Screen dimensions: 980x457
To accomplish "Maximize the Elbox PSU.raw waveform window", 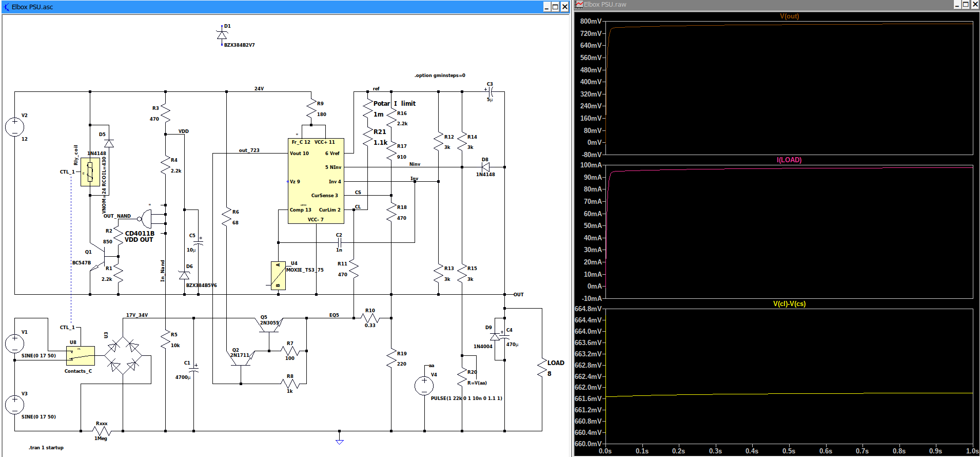I will 966,4.
